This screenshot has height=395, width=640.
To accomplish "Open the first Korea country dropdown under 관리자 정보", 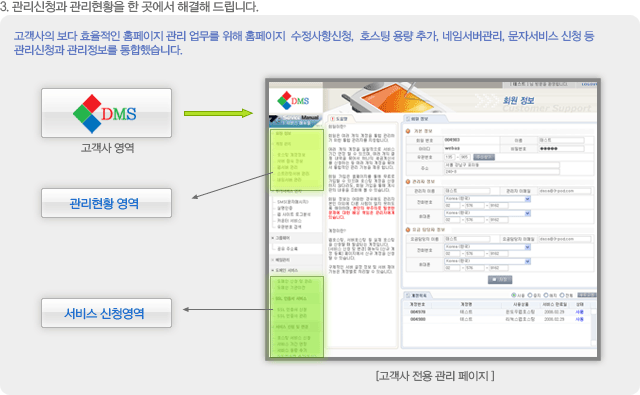I will click(x=487, y=199).
